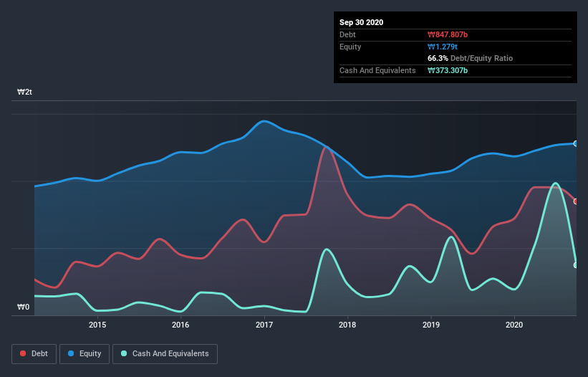
Task: Click the ₩0 y-axis label
Action: [x=23, y=307]
